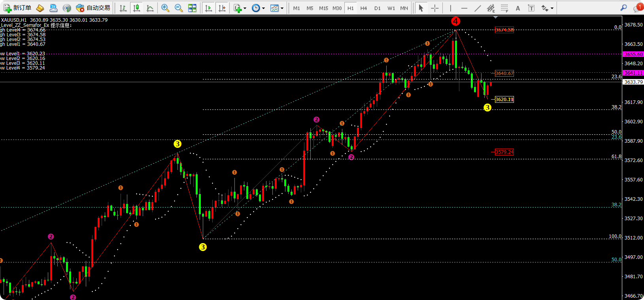The height and width of the screenshot is (300, 644).
Task: Click the XAUUSD,H1 chart title text
Action: click(x=14, y=20)
